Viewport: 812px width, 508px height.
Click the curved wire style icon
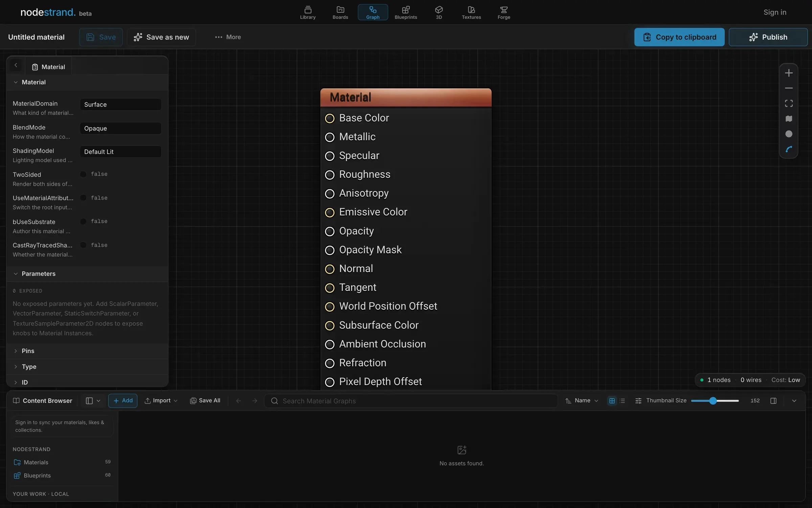789,149
